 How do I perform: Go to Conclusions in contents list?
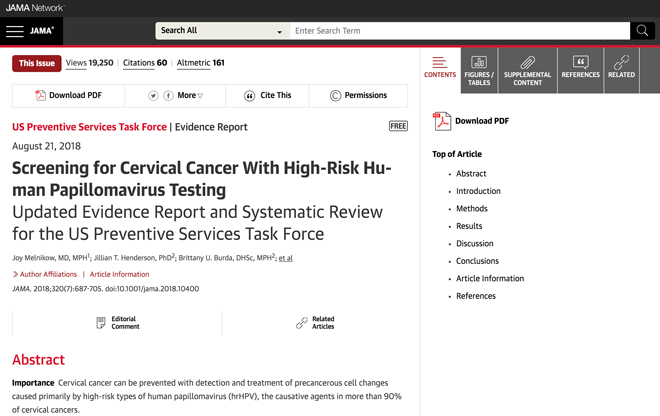tap(477, 261)
